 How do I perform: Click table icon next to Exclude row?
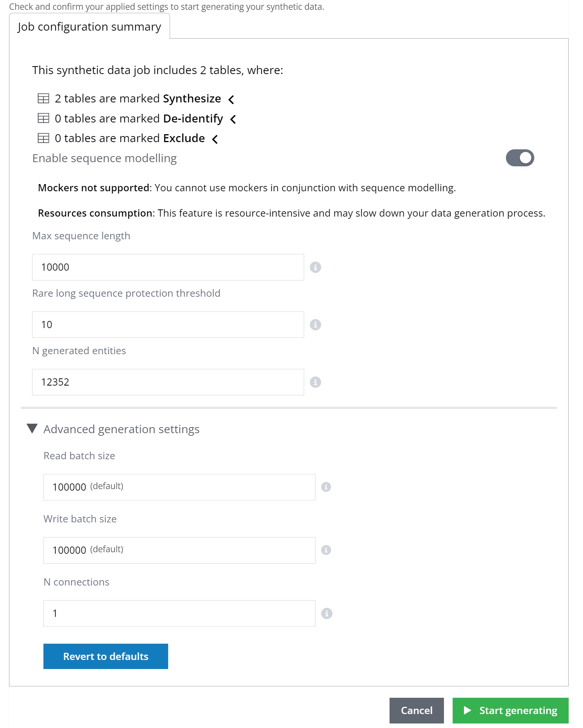tap(43, 138)
